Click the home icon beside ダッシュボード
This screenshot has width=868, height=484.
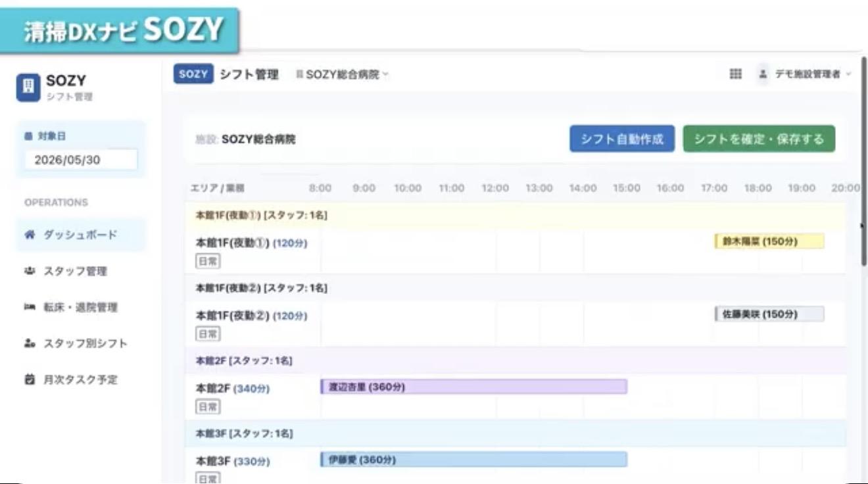tap(29, 235)
